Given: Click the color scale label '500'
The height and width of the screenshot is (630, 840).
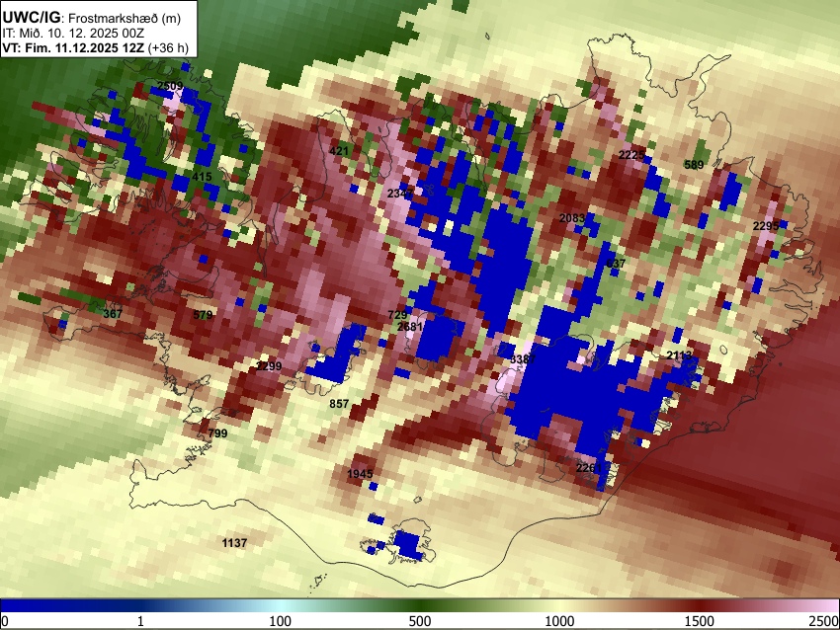Looking at the screenshot, I should point(420,621).
